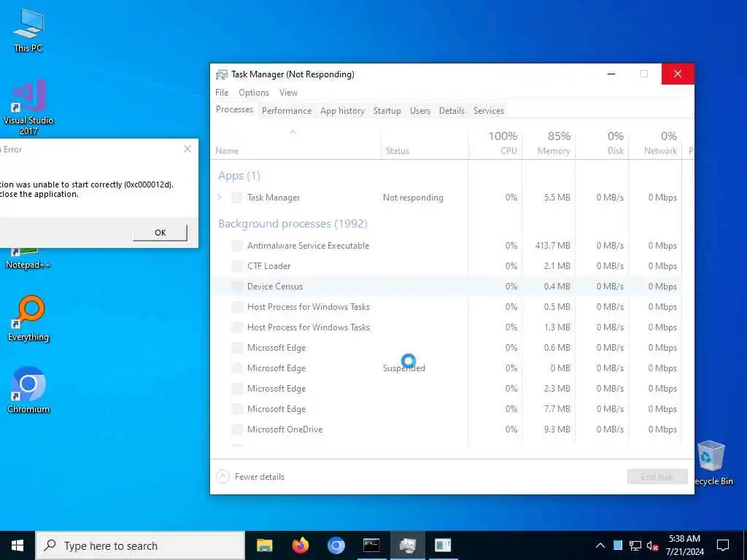The height and width of the screenshot is (560, 747).
Task: Sort by the Disk column header
Action: [x=602, y=145]
